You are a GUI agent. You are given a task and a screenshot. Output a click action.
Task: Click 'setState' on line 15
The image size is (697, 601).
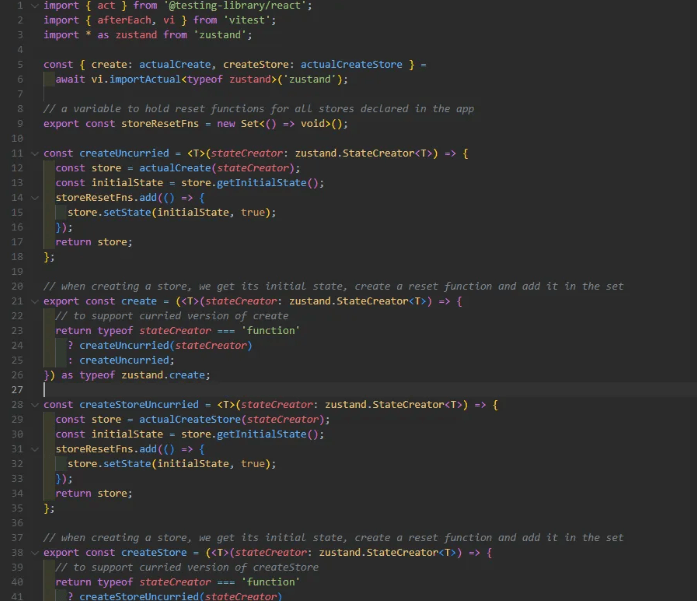[x=127, y=212]
